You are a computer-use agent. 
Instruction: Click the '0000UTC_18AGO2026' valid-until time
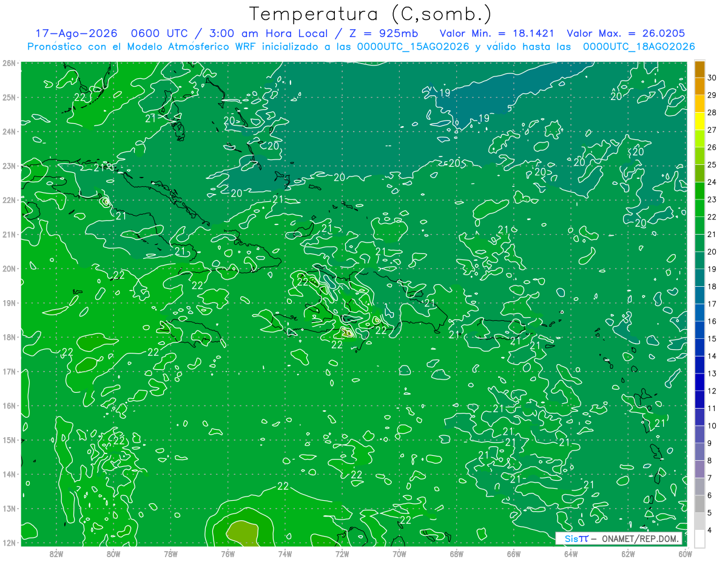pyautogui.click(x=639, y=47)
